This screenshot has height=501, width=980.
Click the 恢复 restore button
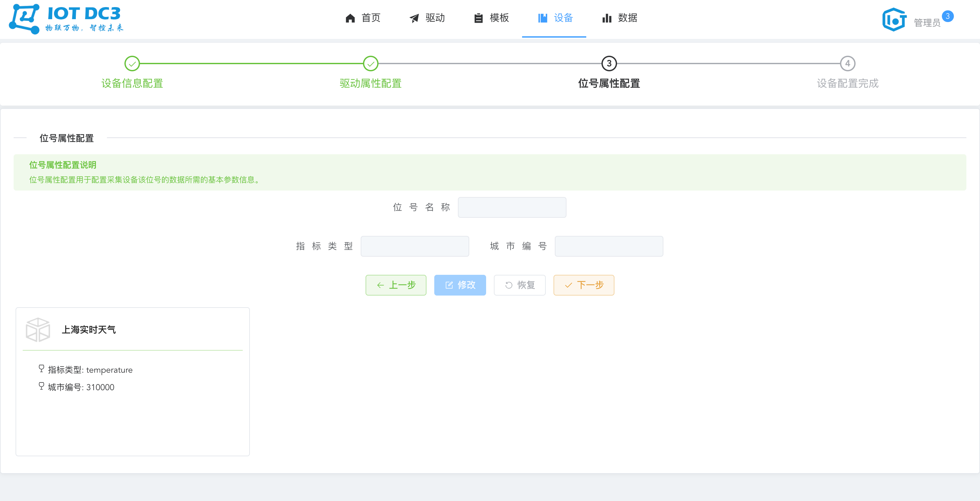520,285
